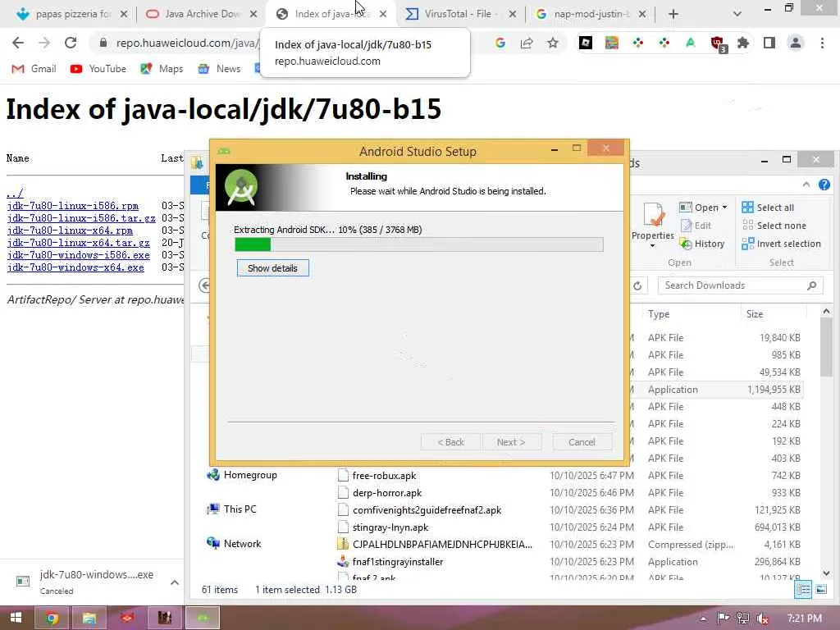Open Chrome from the taskbar
Image resolution: width=840 pixels, height=630 pixels.
52,619
